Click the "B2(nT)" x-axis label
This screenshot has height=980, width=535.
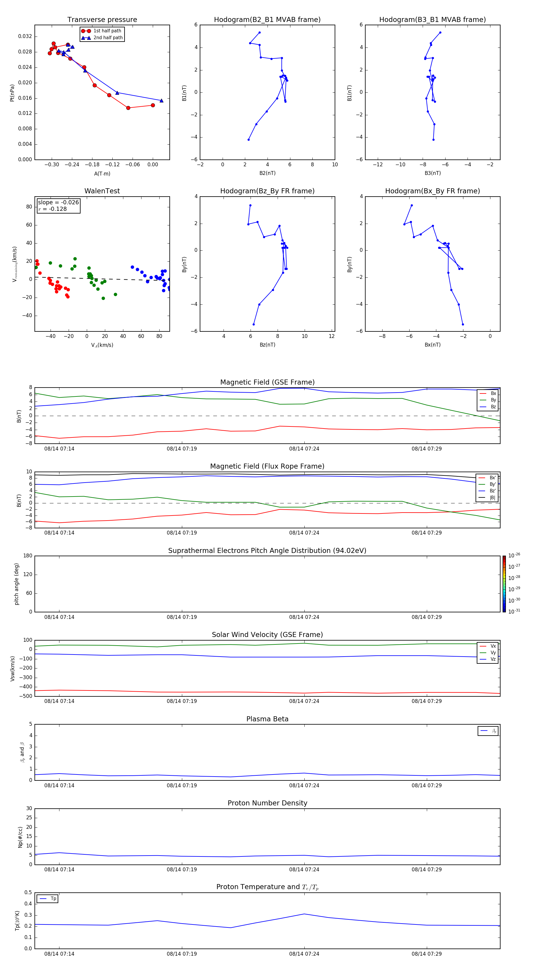click(x=267, y=173)
